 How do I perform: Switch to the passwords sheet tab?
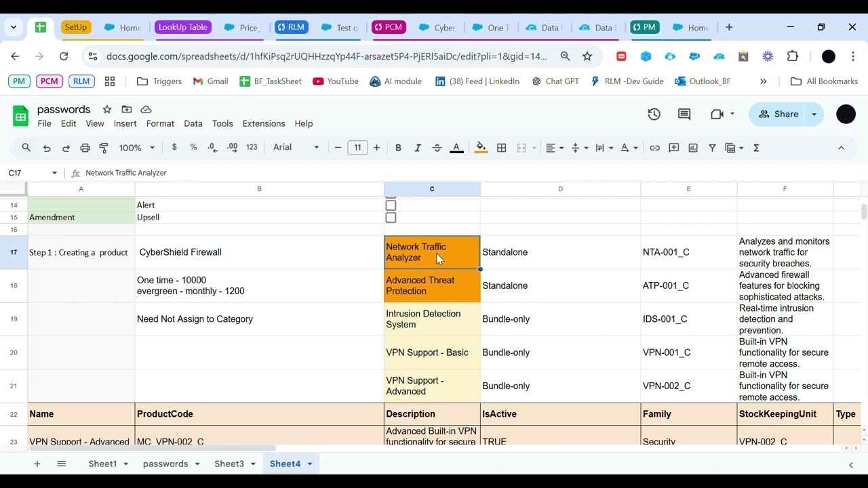[165, 464]
